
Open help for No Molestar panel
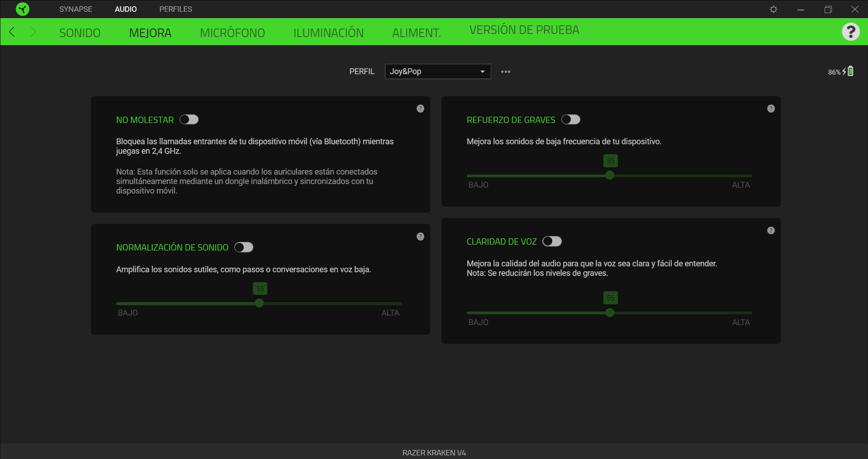420,109
